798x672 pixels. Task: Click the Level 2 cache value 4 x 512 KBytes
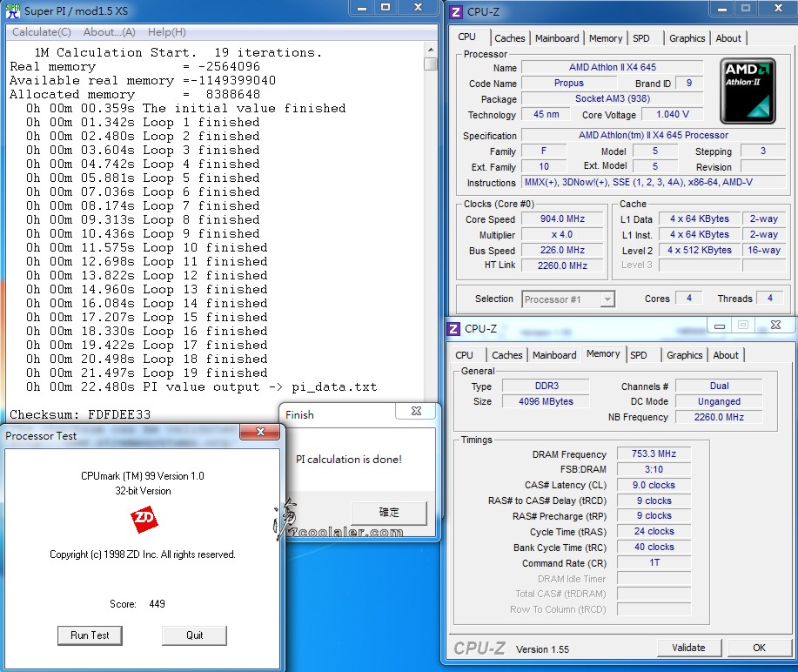click(x=700, y=250)
